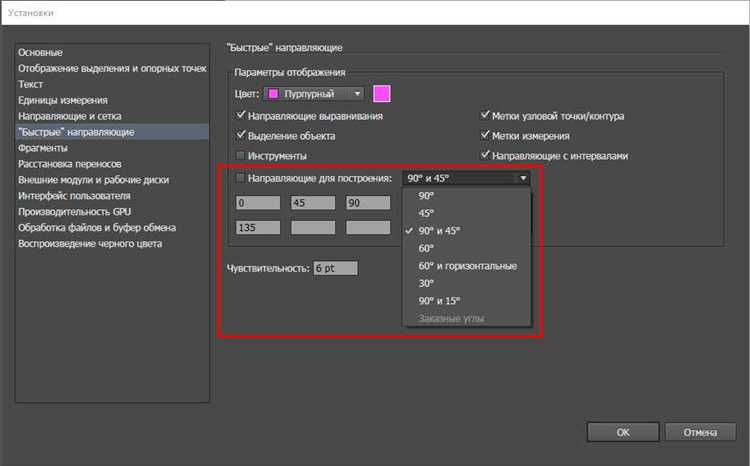Image resolution: width=750 pixels, height=466 pixels.
Task: Select Отображение выделения и опорных точек category
Action: [x=112, y=68]
